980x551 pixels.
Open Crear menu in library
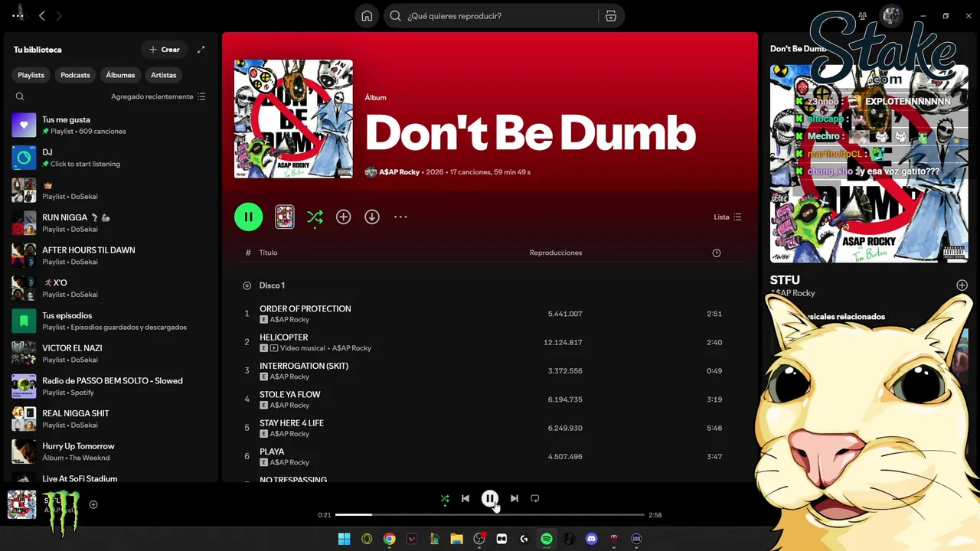[x=164, y=50]
